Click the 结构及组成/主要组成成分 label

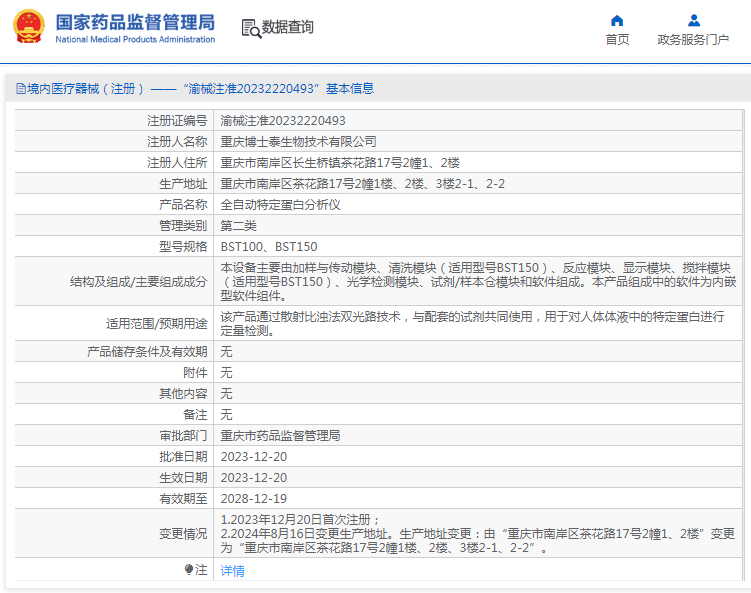138,282
